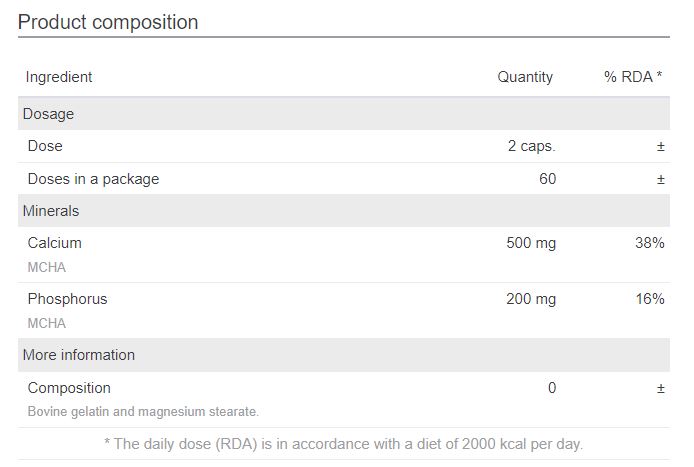694x467 pixels.
Task: Click the Product composition heading
Action: pos(108,22)
